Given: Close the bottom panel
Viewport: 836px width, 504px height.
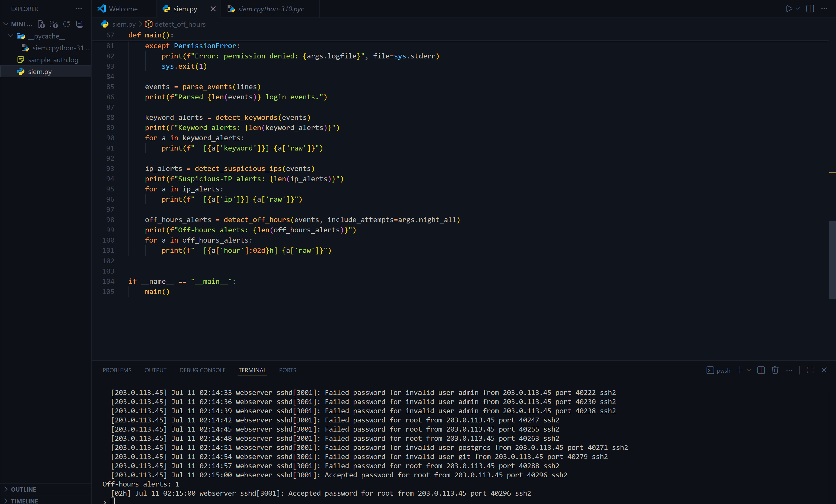Looking at the screenshot, I should point(824,370).
